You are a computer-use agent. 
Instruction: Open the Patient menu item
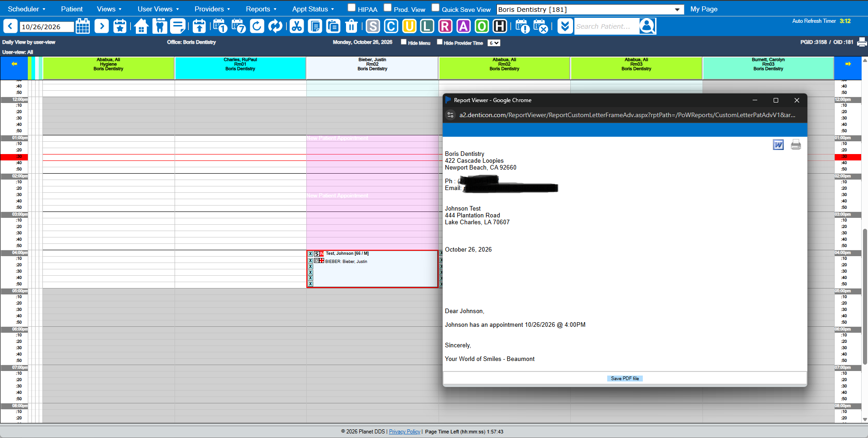click(x=72, y=9)
